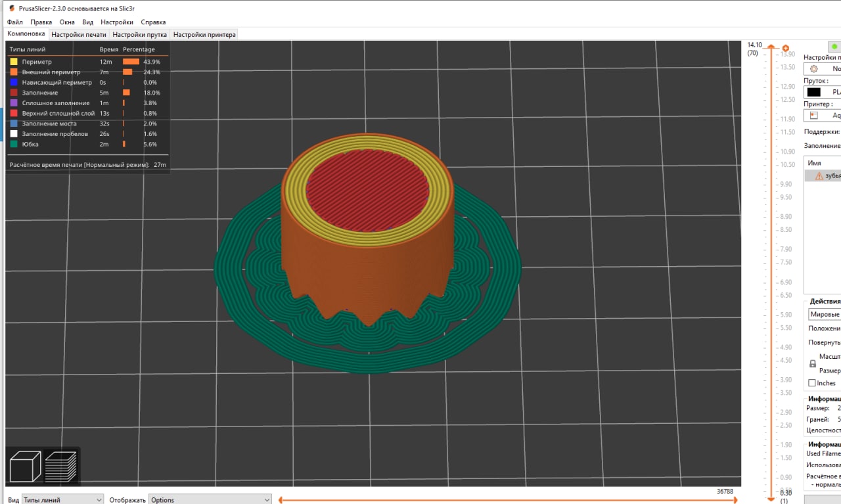Open the Файл menu
Viewport: 841px width, 504px height.
click(x=14, y=22)
